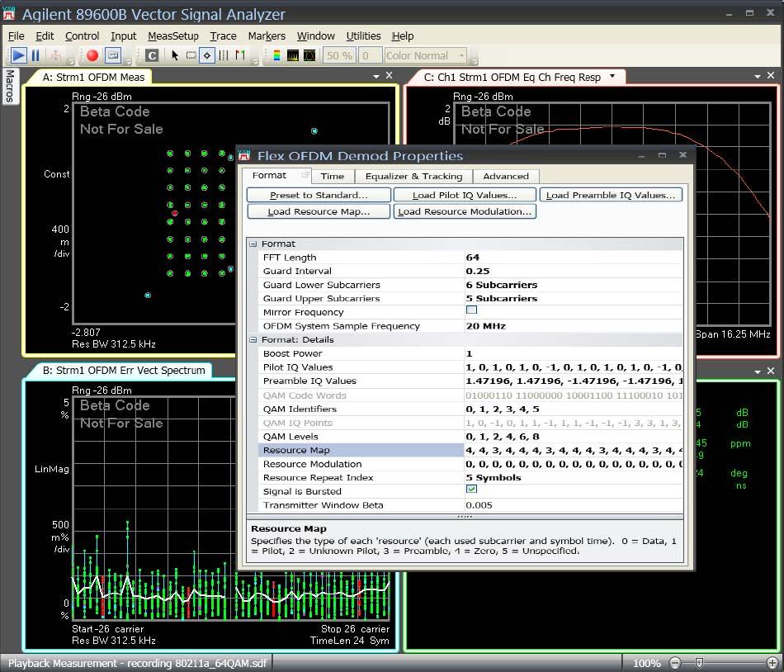784x672 pixels.
Task: Click the red Record button in toolbar
Action: 92,55
